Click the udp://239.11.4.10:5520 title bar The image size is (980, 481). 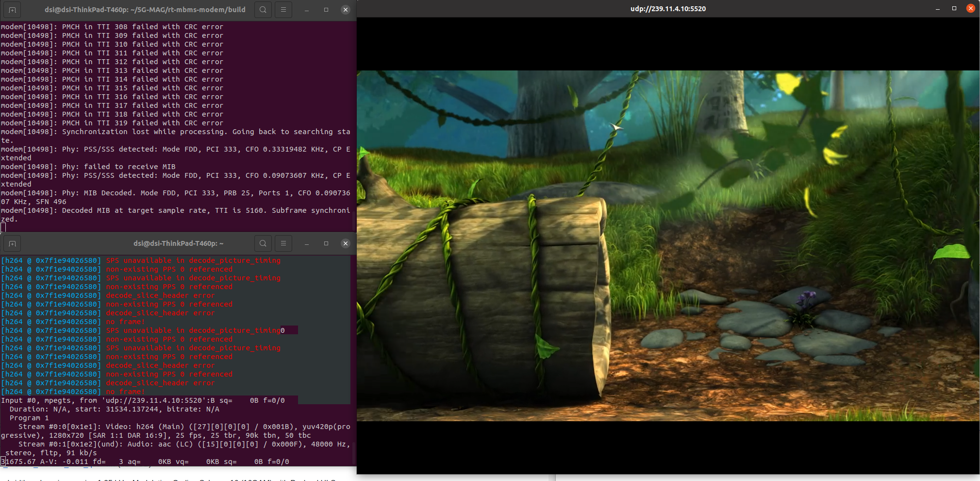[x=668, y=9]
